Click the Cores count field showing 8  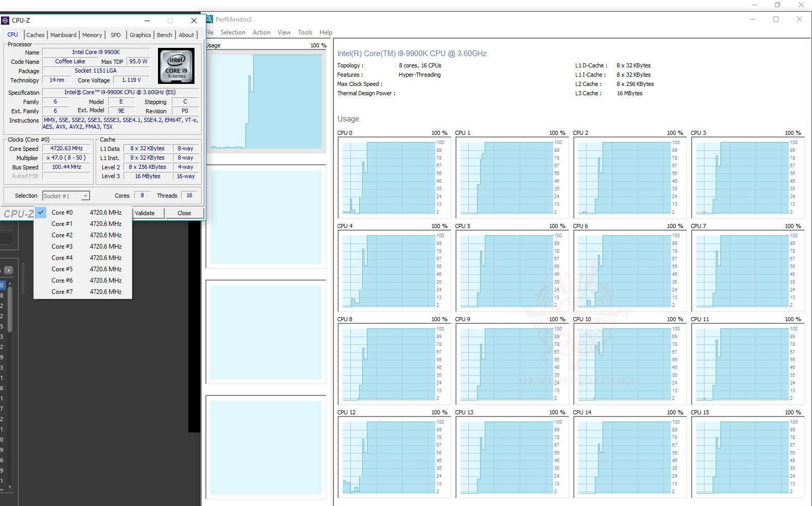pos(143,195)
